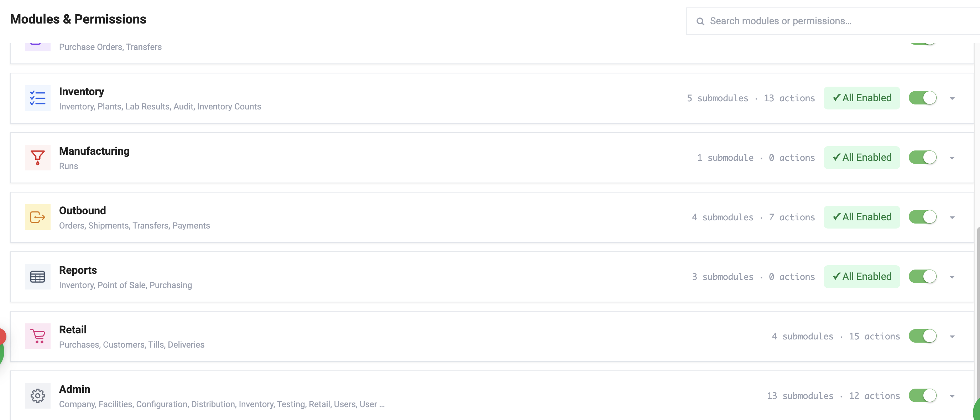Turn off the Retail module switch
The image size is (980, 420).
(923, 336)
